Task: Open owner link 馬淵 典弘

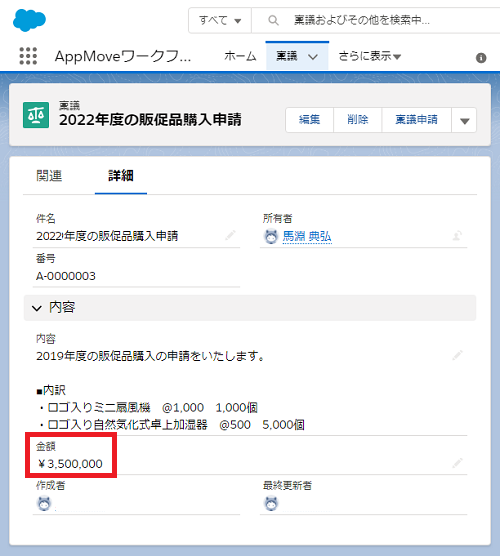Action: [307, 236]
